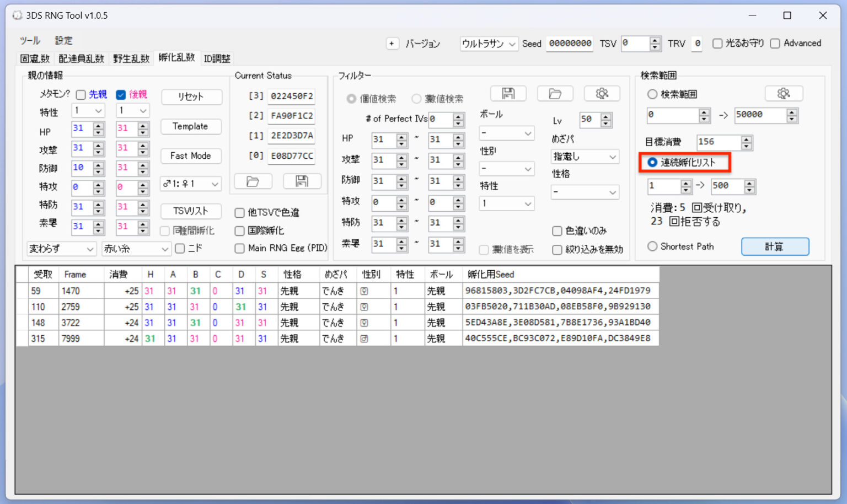
Task: Open the TSVリスト button
Action: pos(191,212)
